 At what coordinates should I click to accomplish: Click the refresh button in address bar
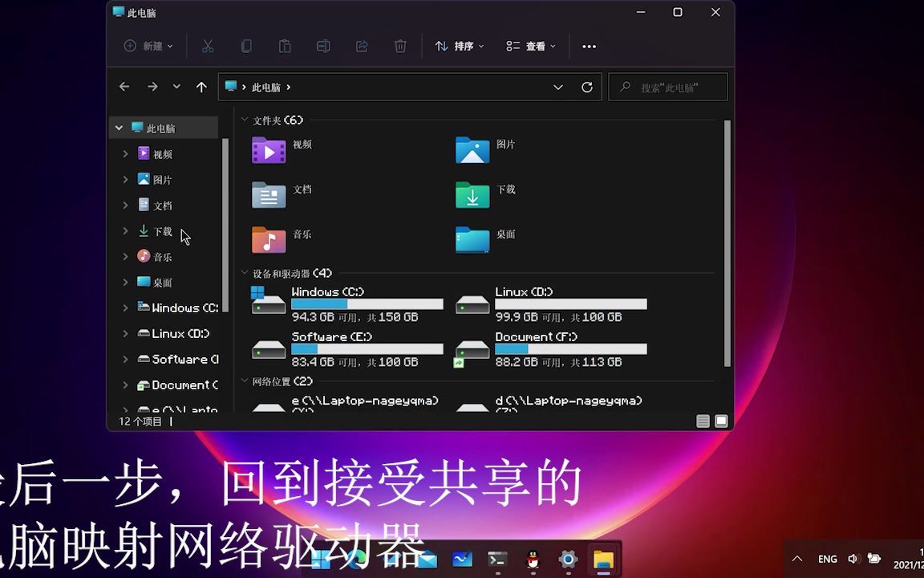coord(586,87)
